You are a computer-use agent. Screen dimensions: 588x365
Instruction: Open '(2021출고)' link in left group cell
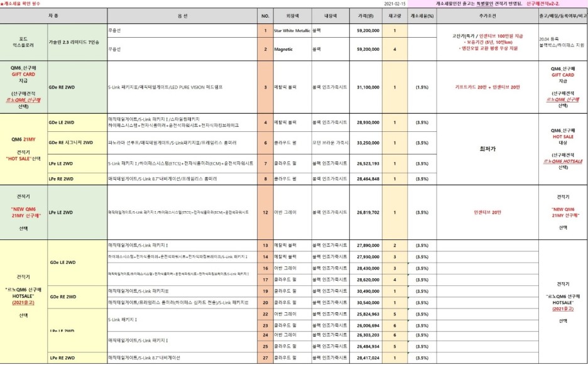(x=23, y=303)
